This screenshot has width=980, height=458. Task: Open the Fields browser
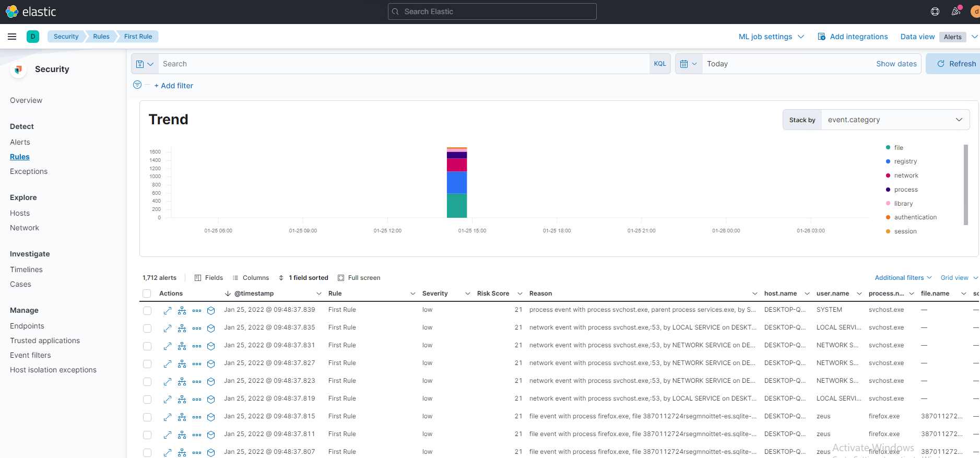209,278
